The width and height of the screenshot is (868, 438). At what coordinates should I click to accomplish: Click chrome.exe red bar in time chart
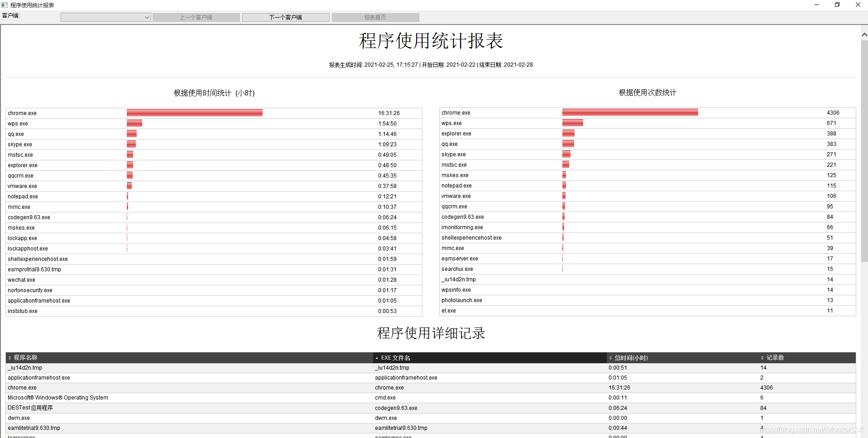click(x=195, y=113)
